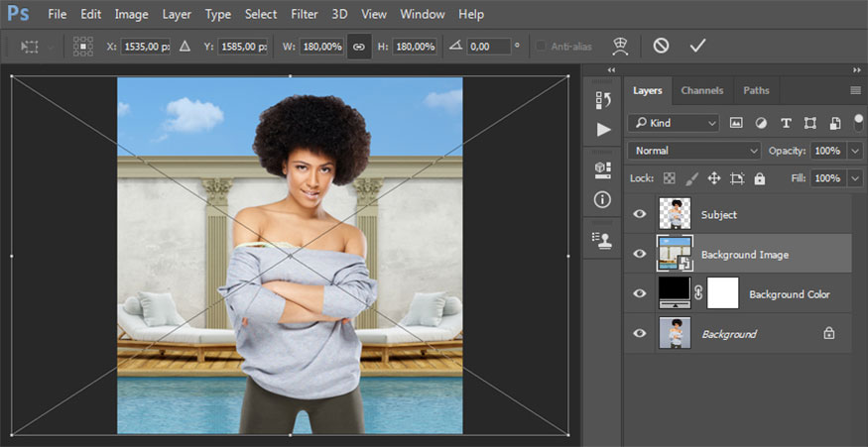Cancel the transform with the circle-slash icon
This screenshot has height=447, width=868.
coord(661,46)
